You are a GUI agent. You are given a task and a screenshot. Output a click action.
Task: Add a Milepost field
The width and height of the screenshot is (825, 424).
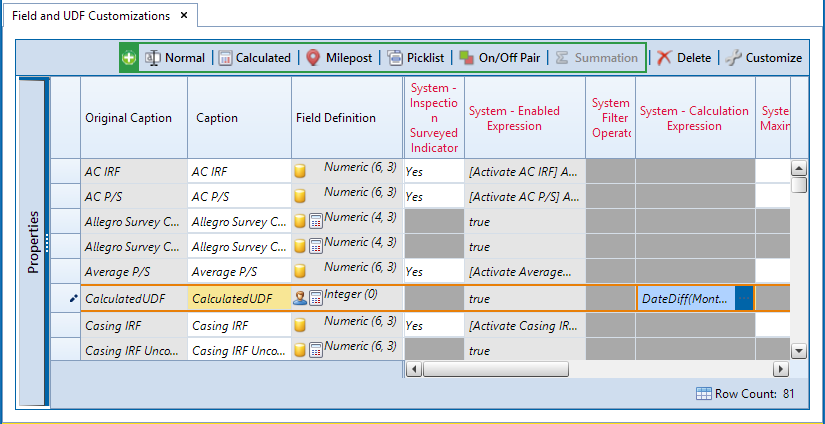339,58
